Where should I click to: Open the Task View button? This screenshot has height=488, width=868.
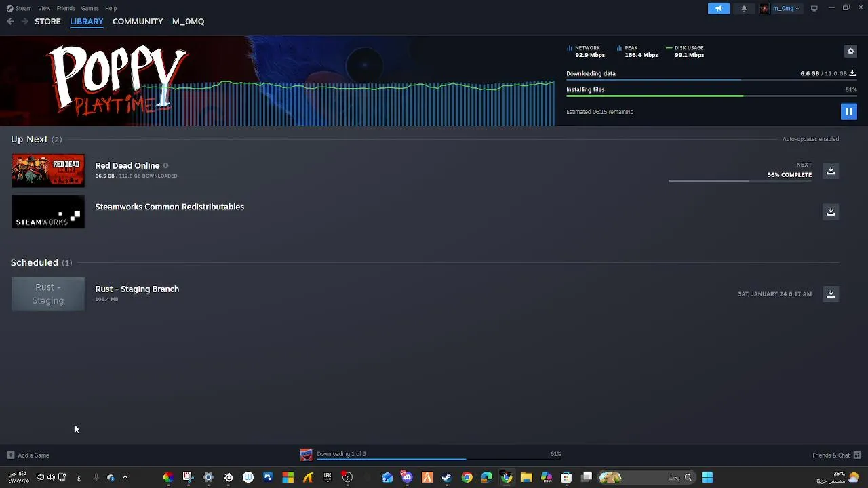coord(587,478)
